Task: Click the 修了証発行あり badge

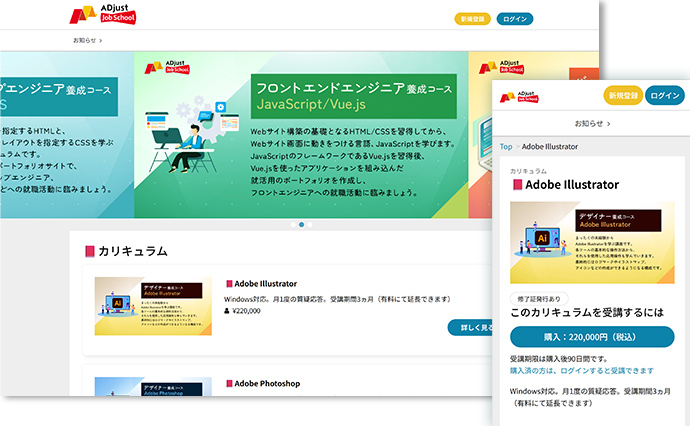Action: tap(539, 299)
